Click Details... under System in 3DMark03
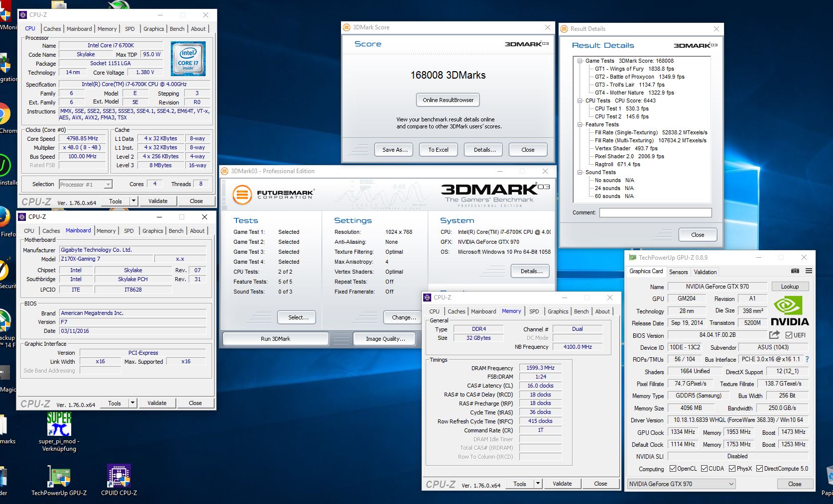 (x=531, y=271)
